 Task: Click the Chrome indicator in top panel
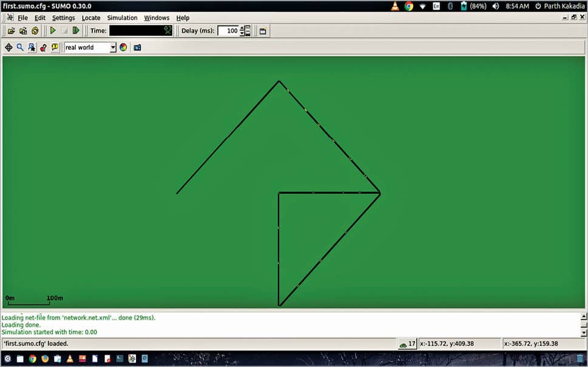(x=409, y=6)
